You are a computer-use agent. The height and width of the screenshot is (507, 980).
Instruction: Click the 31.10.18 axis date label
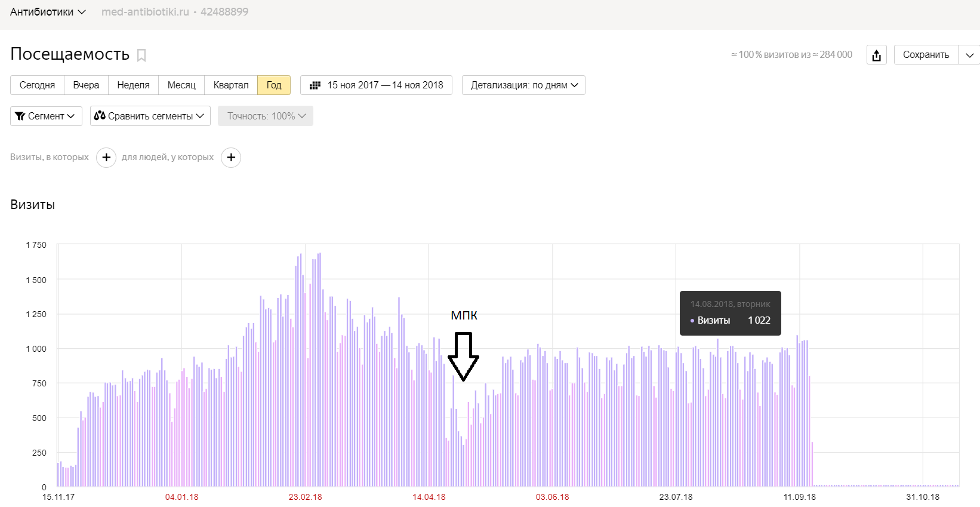click(923, 497)
